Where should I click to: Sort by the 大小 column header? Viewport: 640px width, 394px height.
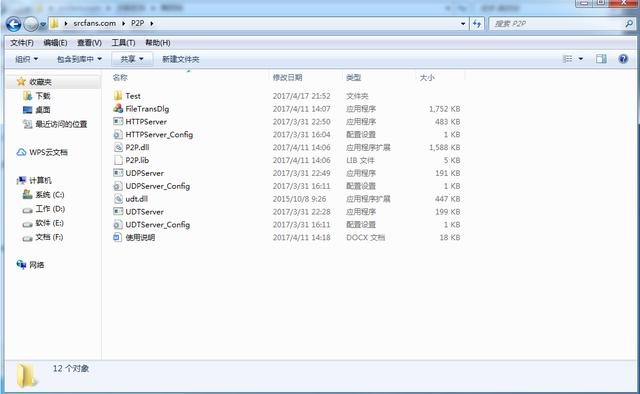pyautogui.click(x=427, y=77)
